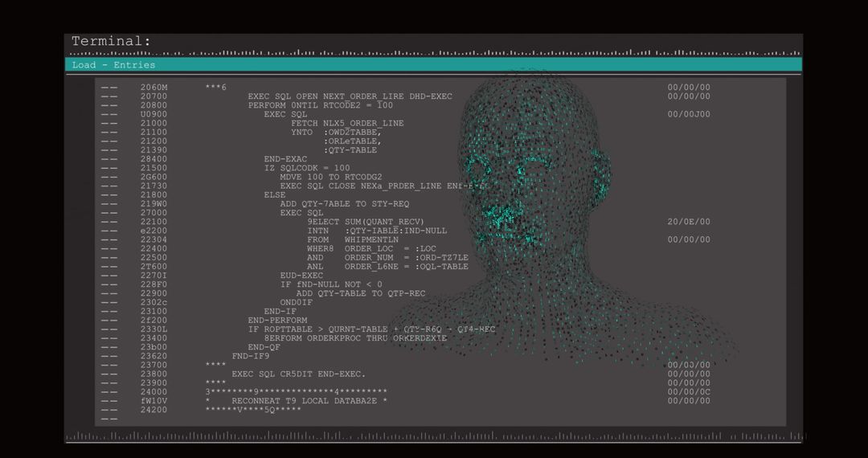The image size is (868, 458).
Task: Click line number e2200
Action: coord(154,231)
